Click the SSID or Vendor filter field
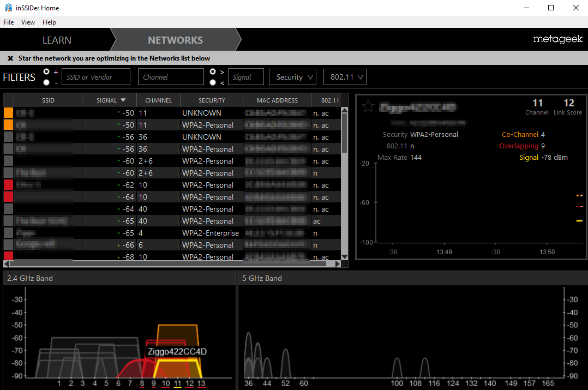 (96, 77)
